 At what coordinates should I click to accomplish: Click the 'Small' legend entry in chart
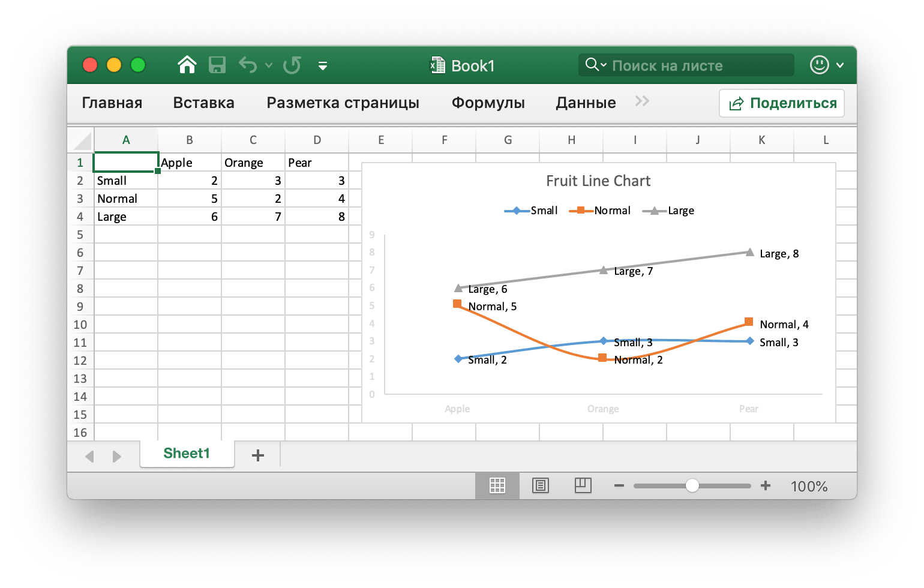(531, 211)
